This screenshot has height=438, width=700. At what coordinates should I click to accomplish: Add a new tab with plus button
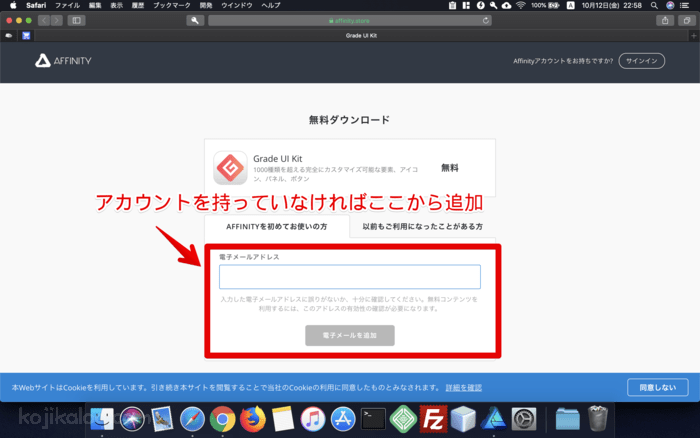tap(694, 36)
